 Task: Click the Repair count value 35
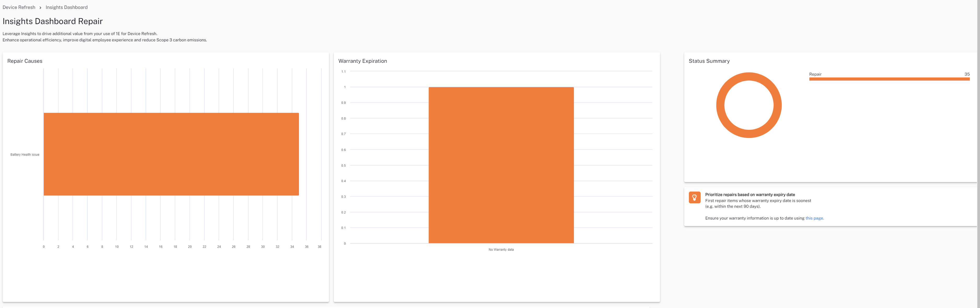[967, 74]
